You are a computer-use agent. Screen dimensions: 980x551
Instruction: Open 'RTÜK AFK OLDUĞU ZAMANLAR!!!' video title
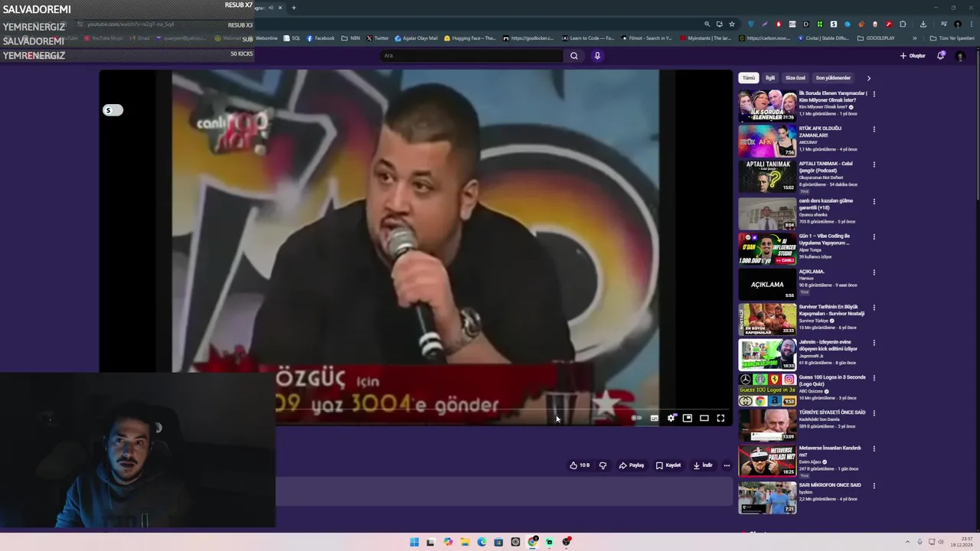click(x=820, y=132)
